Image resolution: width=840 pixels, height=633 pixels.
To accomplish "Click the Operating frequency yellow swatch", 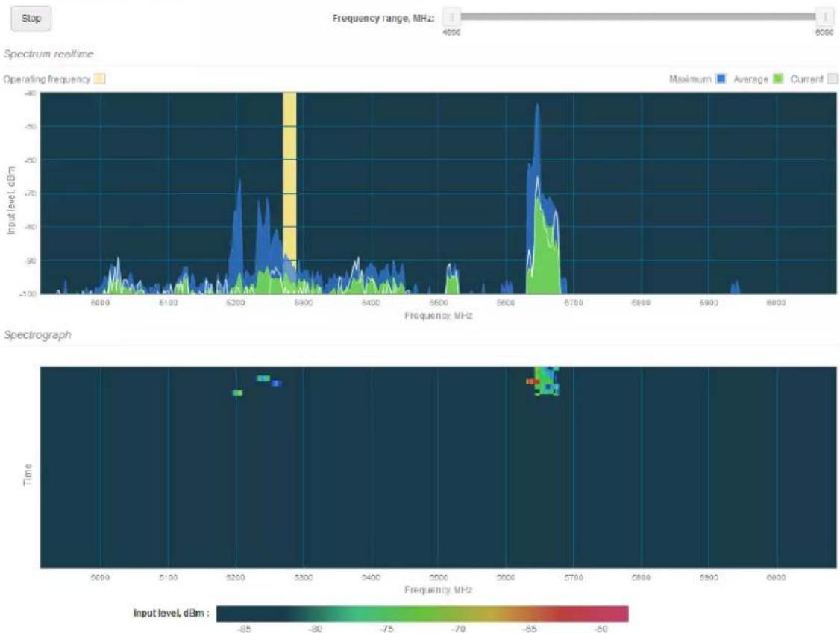I will [x=100, y=79].
